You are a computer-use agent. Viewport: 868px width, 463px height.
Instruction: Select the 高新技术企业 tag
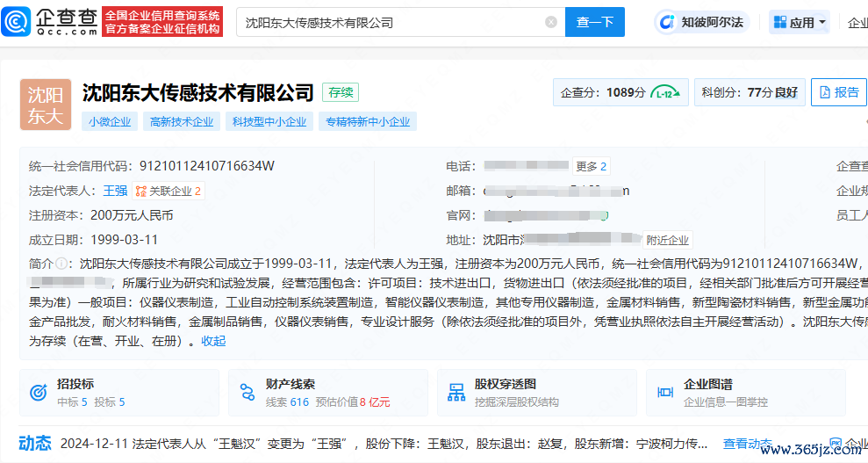182,122
